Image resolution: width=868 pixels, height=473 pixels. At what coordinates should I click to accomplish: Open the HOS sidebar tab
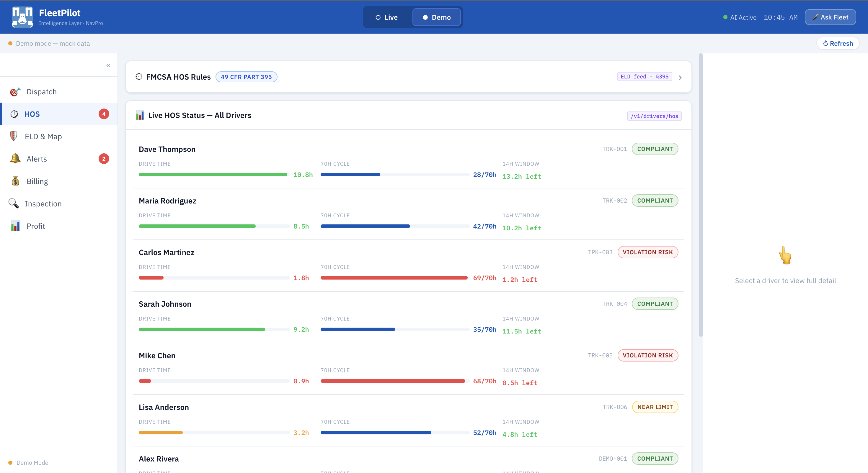pyautogui.click(x=32, y=114)
